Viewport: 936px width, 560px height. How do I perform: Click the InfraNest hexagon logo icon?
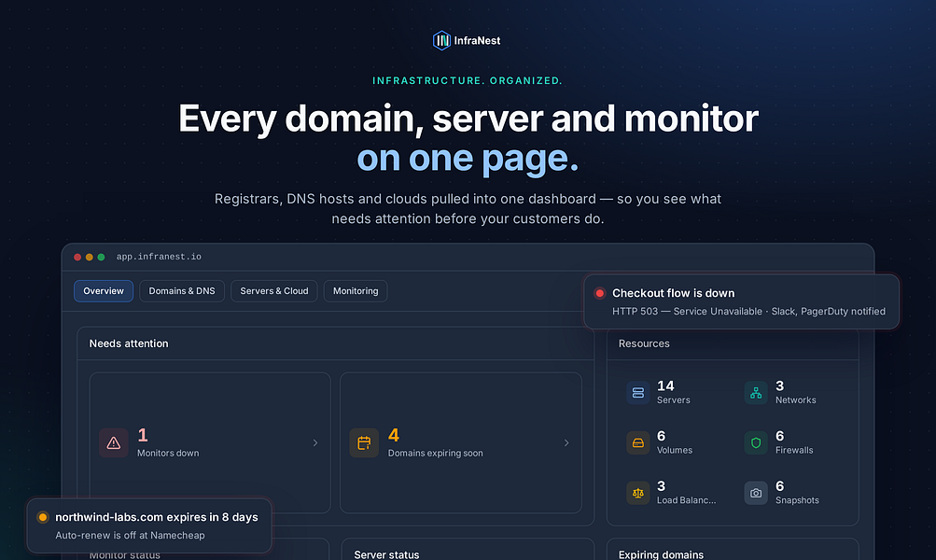[441, 40]
